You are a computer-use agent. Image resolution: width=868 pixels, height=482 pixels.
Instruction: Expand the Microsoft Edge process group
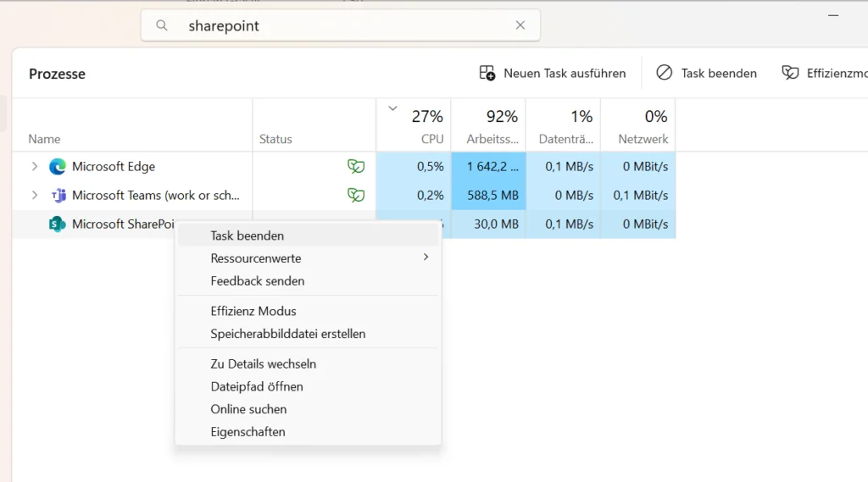[x=35, y=167]
